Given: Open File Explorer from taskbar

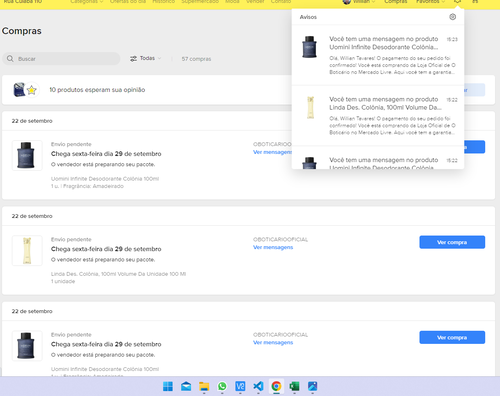Looking at the screenshot, I should 204,386.
